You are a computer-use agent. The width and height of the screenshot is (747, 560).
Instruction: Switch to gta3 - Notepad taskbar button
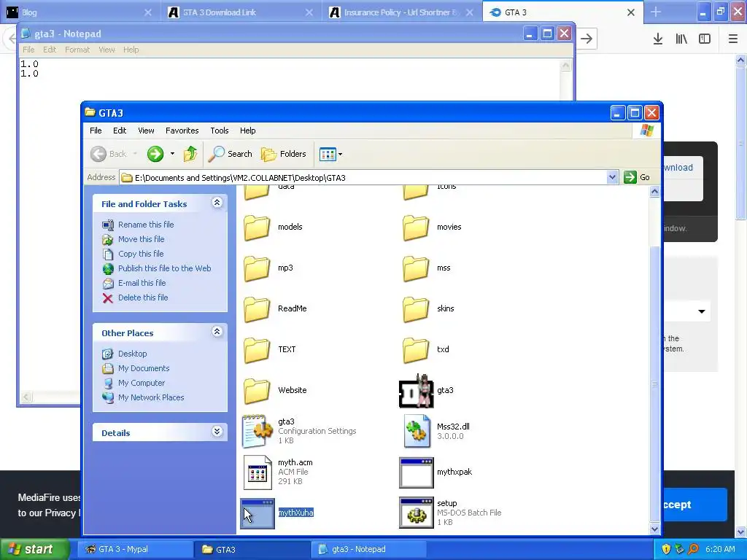coord(370,550)
